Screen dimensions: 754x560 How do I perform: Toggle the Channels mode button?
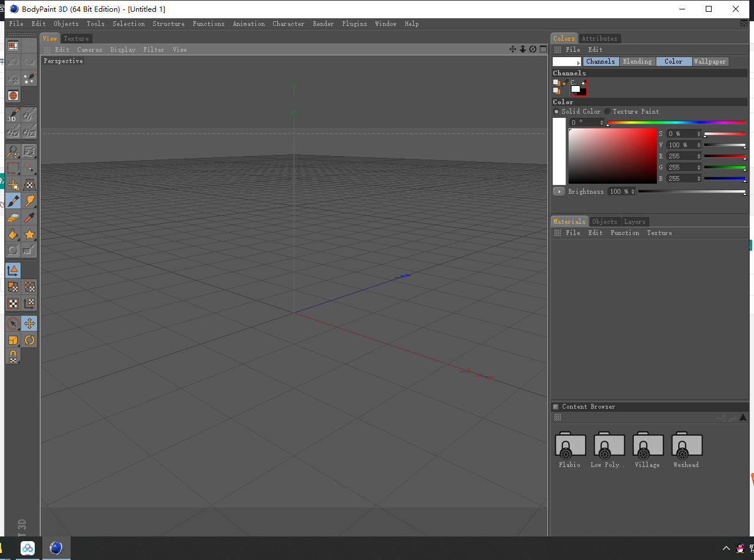(x=600, y=61)
